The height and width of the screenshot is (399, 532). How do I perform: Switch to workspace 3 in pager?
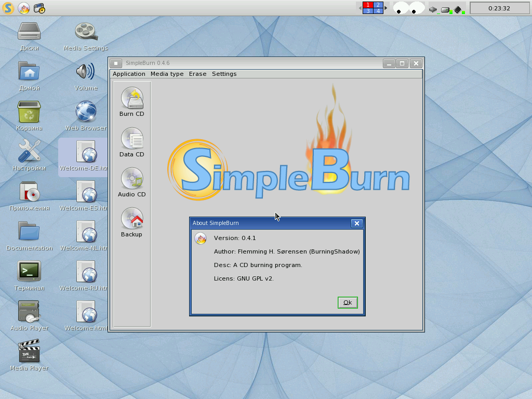[368, 11]
